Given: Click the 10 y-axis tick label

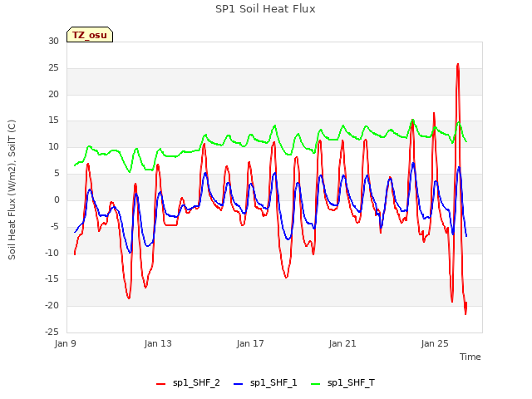Looking at the screenshot, I should [53, 147].
